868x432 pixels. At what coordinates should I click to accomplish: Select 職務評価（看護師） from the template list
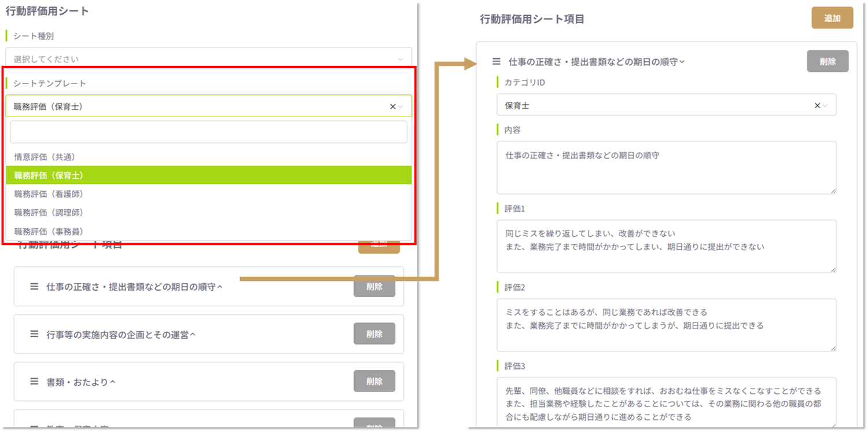coord(49,194)
